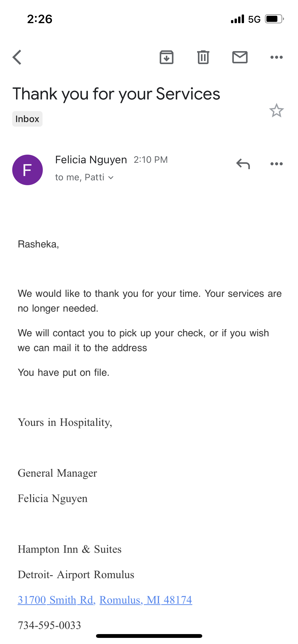298x644 pixels.
Task: Open the 31700 Smith Rd address link
Action: coord(56,599)
